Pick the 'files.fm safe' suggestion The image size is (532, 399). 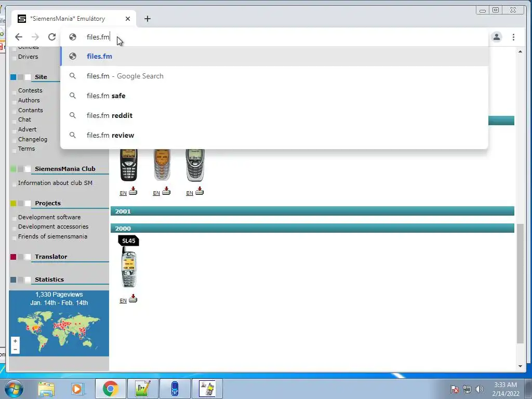point(274,96)
